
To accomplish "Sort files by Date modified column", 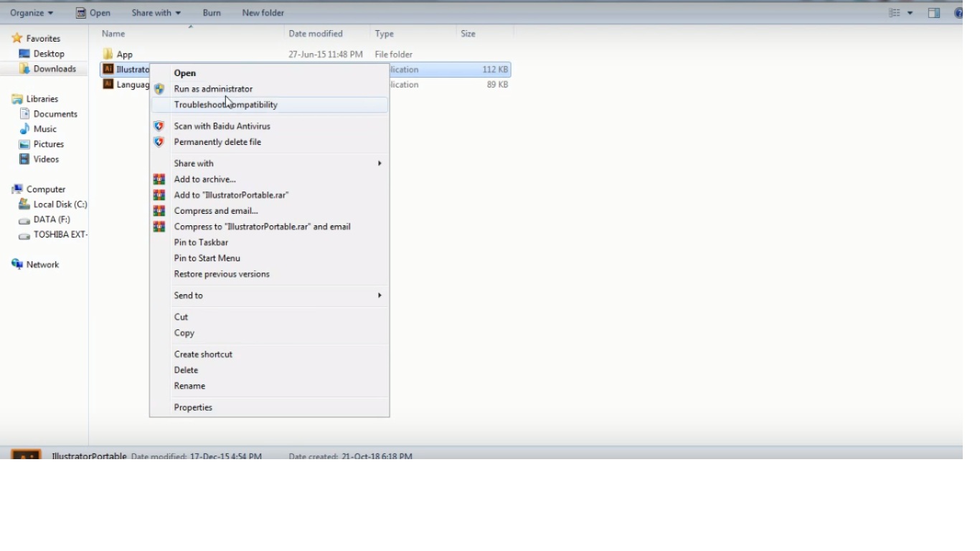I will click(x=316, y=34).
